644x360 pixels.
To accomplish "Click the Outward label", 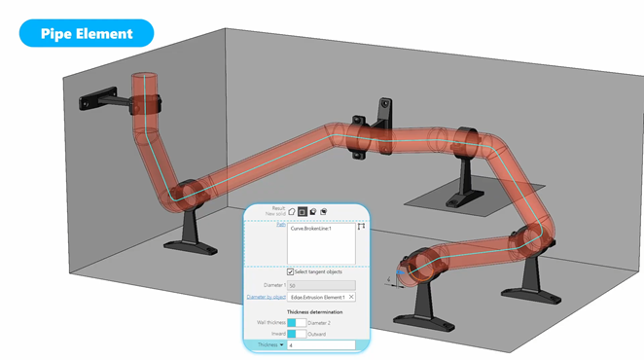I will (x=317, y=334).
